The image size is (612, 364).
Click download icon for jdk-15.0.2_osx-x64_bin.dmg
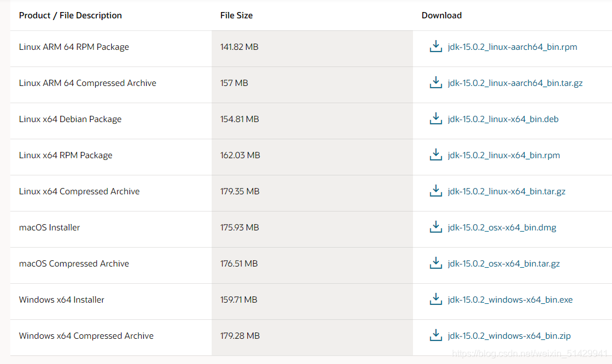pos(435,227)
